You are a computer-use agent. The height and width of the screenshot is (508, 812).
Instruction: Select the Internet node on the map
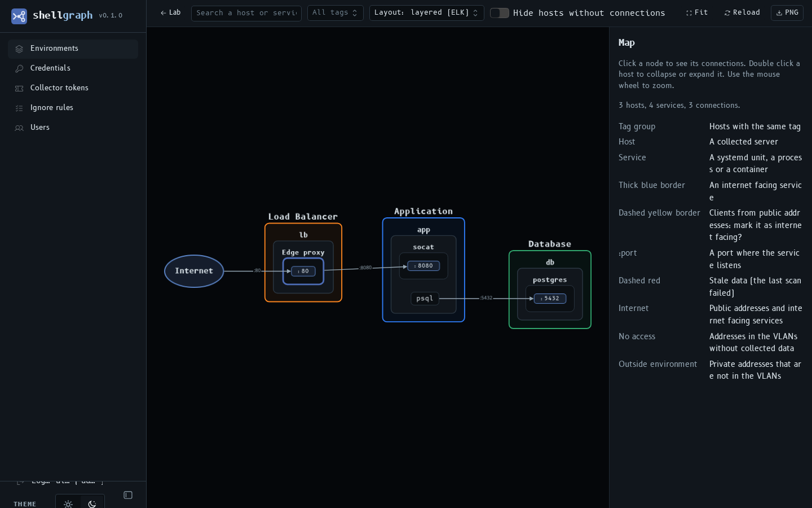pyautogui.click(x=194, y=271)
